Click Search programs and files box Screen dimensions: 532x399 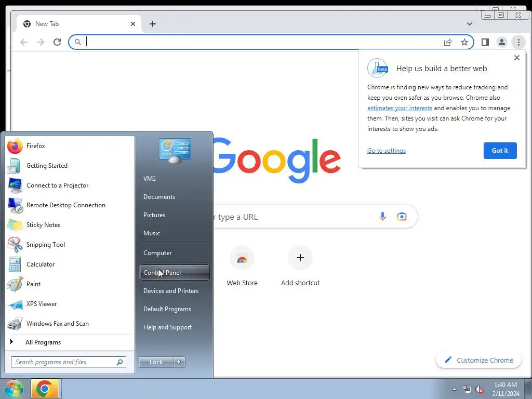(68, 362)
